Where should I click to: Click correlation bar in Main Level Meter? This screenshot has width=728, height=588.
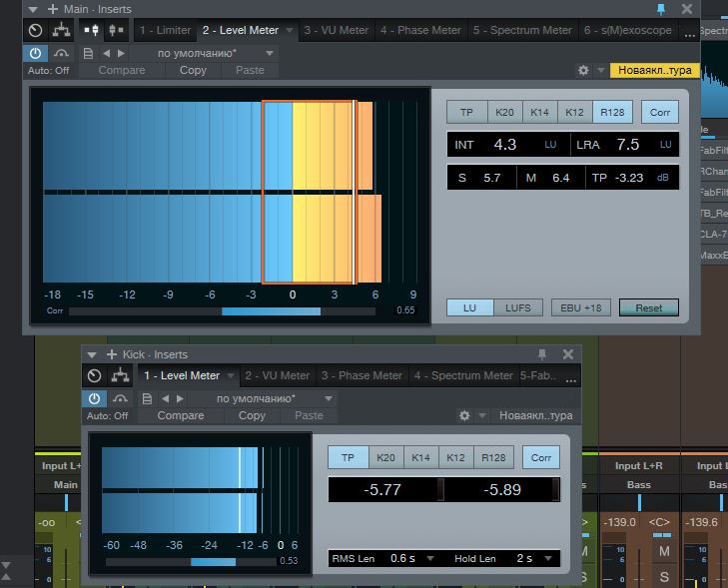pos(222,310)
